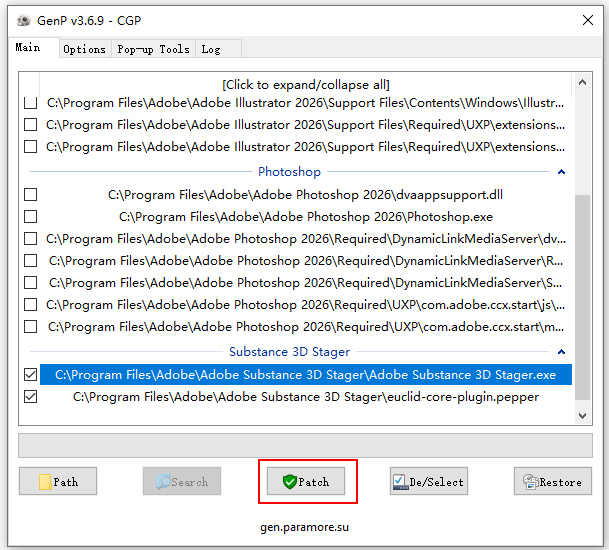This screenshot has height=550, width=609.
Task: Click the Restore button
Action: [x=553, y=481]
